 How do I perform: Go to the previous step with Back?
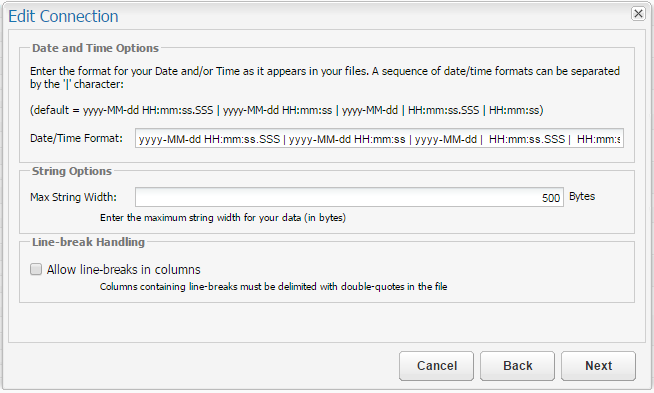(517, 365)
